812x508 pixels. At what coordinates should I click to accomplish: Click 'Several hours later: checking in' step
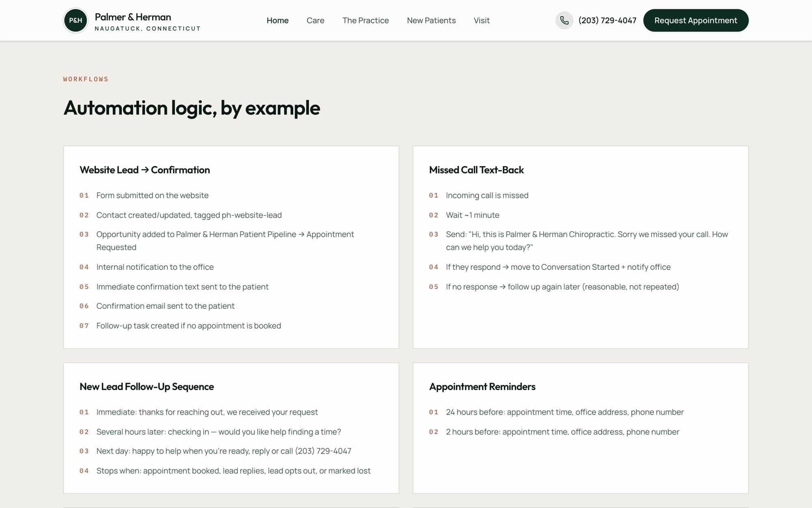[x=218, y=432]
